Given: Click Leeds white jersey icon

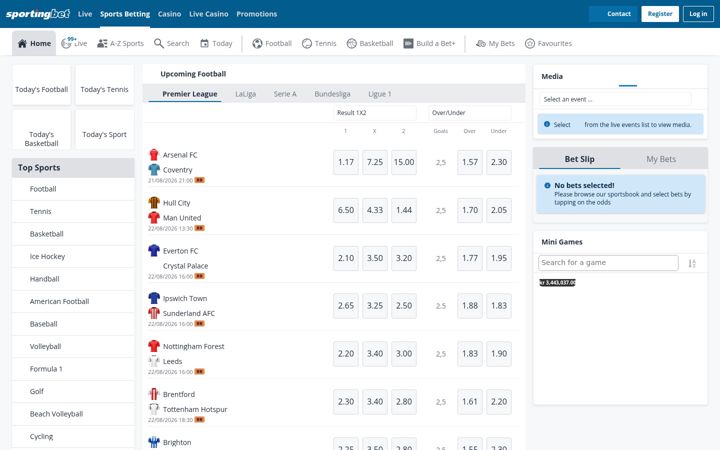Looking at the screenshot, I should [x=154, y=361].
